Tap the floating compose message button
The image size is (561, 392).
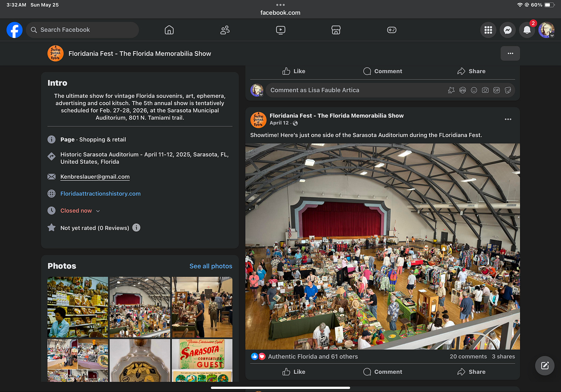point(545,366)
